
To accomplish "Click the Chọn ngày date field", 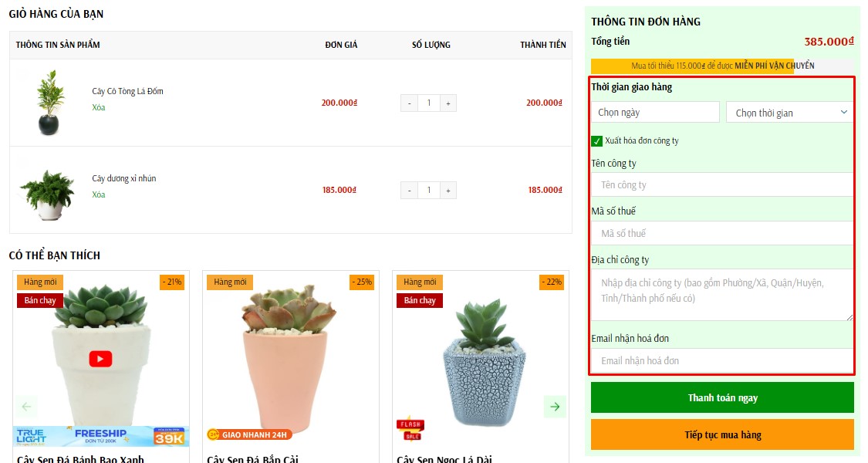I will click(x=655, y=113).
